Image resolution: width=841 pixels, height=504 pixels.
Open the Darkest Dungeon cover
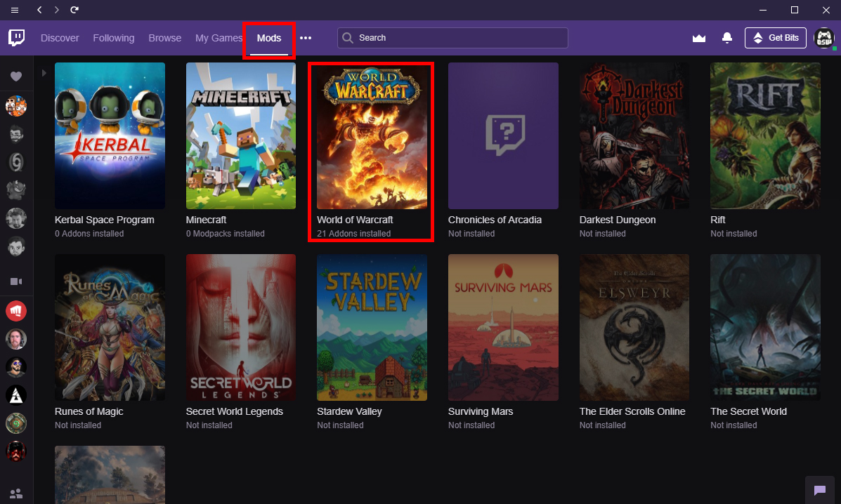click(634, 135)
